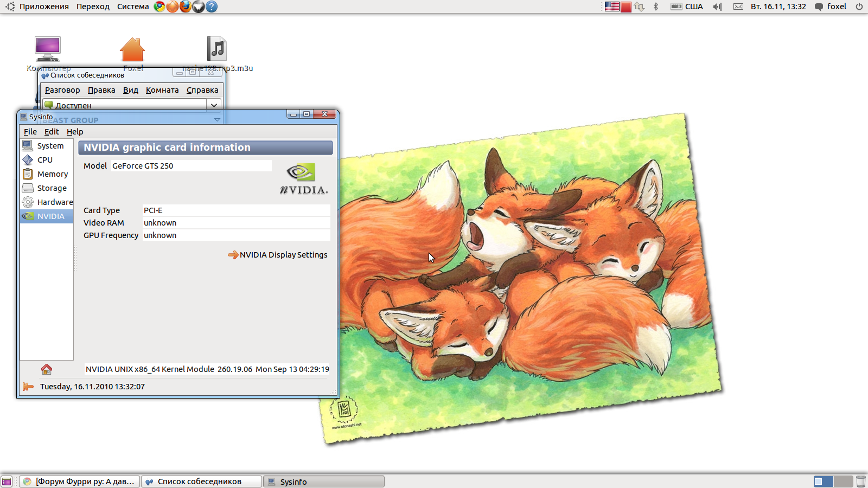Launch Google Chrome from the top panel
The width and height of the screenshot is (868, 488).
pos(159,7)
